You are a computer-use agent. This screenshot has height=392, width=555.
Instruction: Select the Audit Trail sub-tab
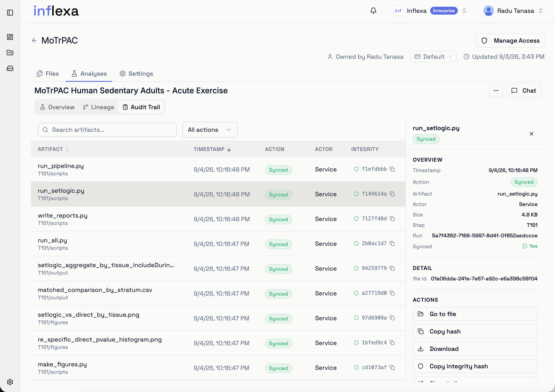tap(141, 107)
